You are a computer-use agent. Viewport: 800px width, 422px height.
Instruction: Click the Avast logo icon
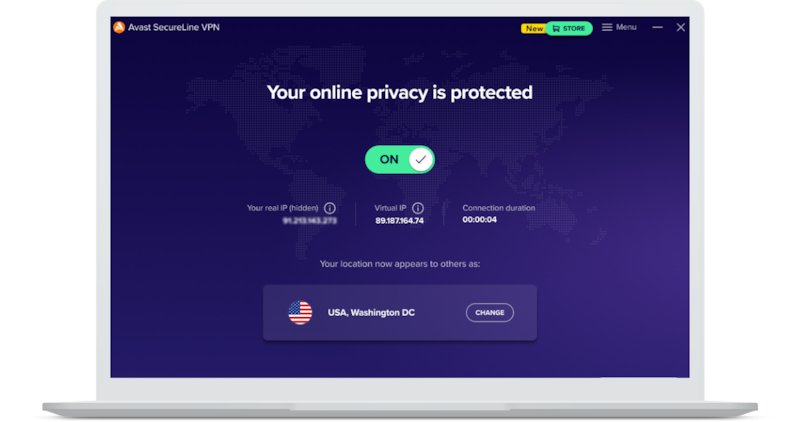[x=119, y=27]
